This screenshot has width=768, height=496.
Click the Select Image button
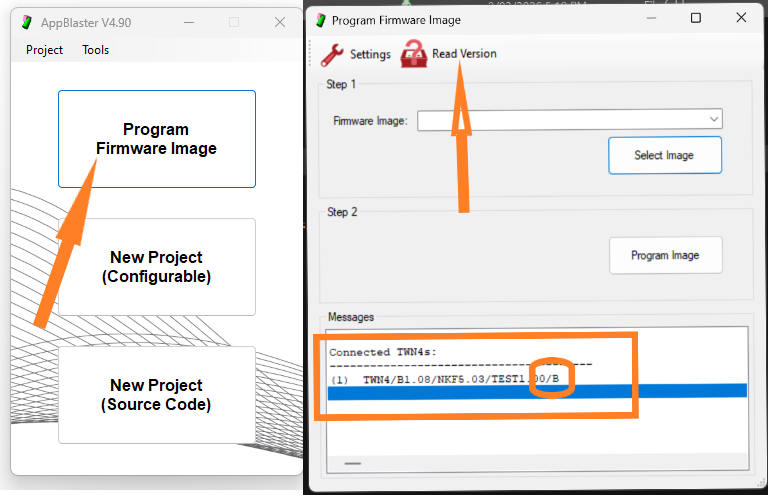pos(665,155)
